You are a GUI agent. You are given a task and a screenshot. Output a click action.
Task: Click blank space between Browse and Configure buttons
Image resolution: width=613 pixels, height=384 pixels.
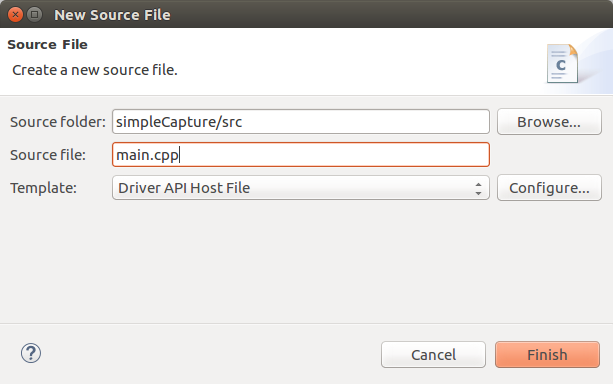[549, 154]
